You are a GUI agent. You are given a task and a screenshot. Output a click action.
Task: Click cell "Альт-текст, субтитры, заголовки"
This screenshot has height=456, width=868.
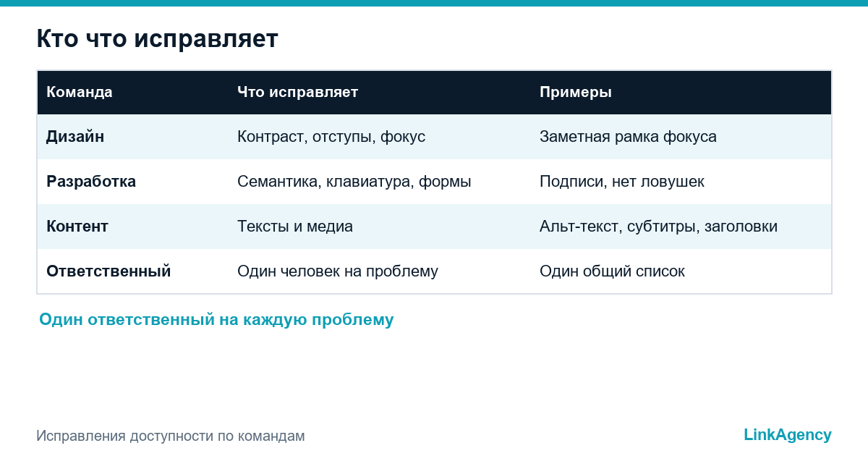(x=658, y=227)
